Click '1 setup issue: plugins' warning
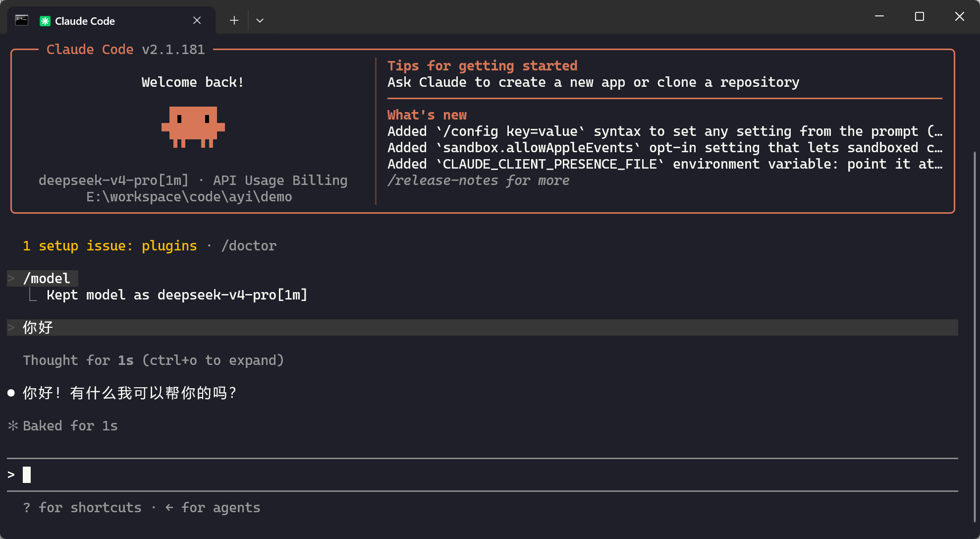The height and width of the screenshot is (539, 980). pos(110,245)
